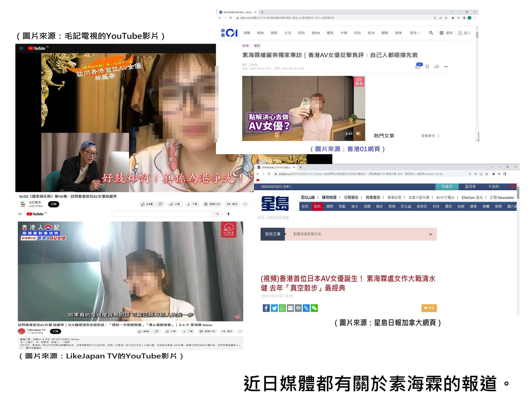Unmute the HK01 article video
The height and width of the screenshot is (403, 532).
point(358,134)
